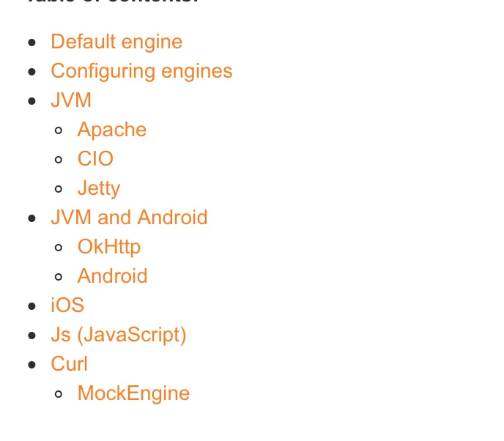Click the bullet marker beside iOS
Screen dimensions: 504x441
point(31,306)
